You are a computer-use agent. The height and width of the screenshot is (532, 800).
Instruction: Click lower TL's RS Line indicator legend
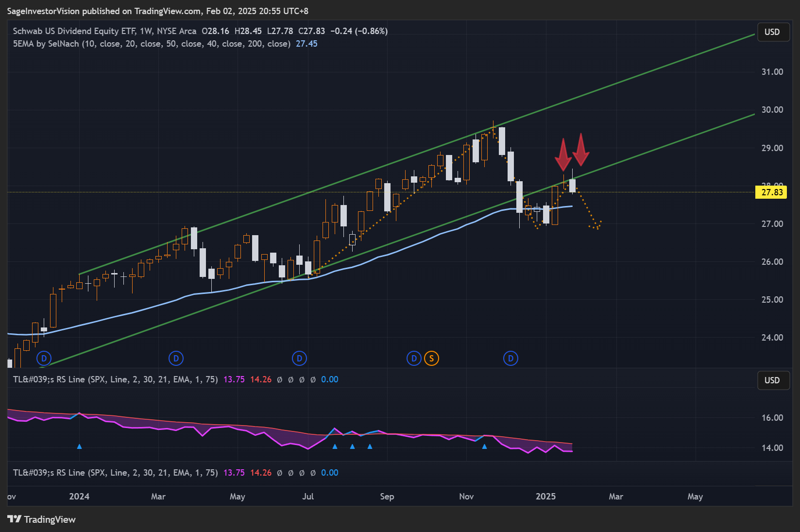pos(115,473)
